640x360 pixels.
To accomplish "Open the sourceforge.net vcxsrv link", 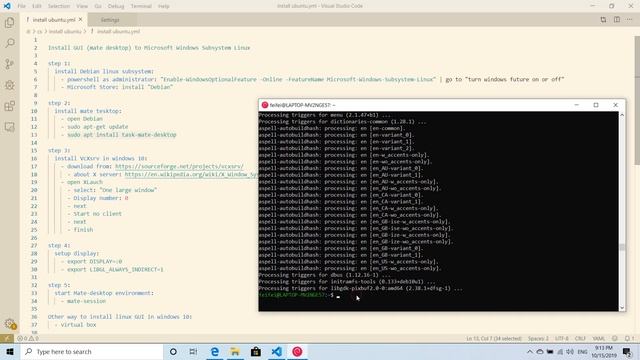I will 179,167.
